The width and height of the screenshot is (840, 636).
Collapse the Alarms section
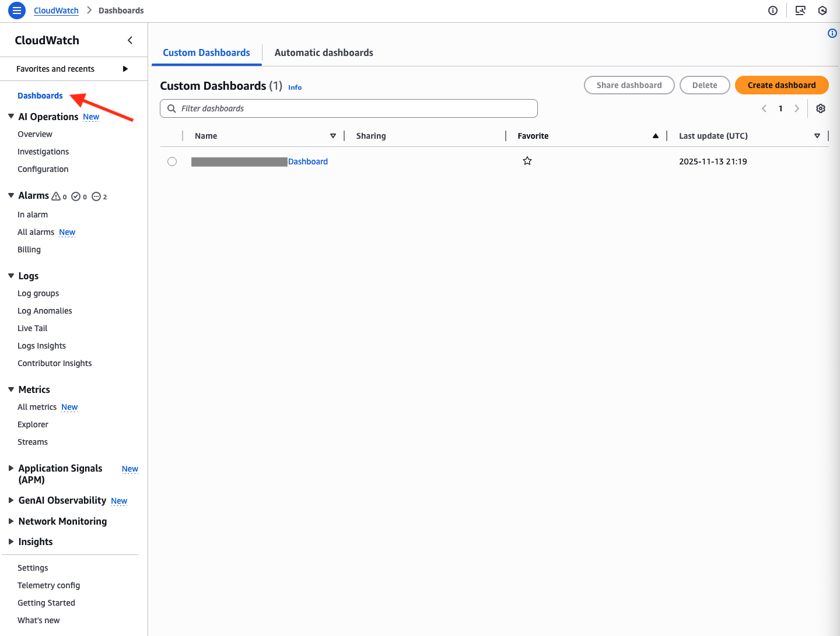tap(10, 195)
